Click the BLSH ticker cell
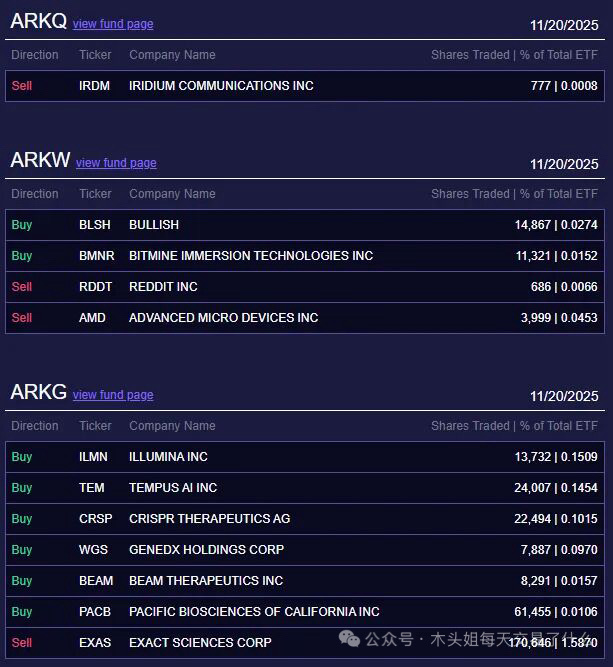Image resolution: width=613 pixels, height=667 pixels. point(95,225)
